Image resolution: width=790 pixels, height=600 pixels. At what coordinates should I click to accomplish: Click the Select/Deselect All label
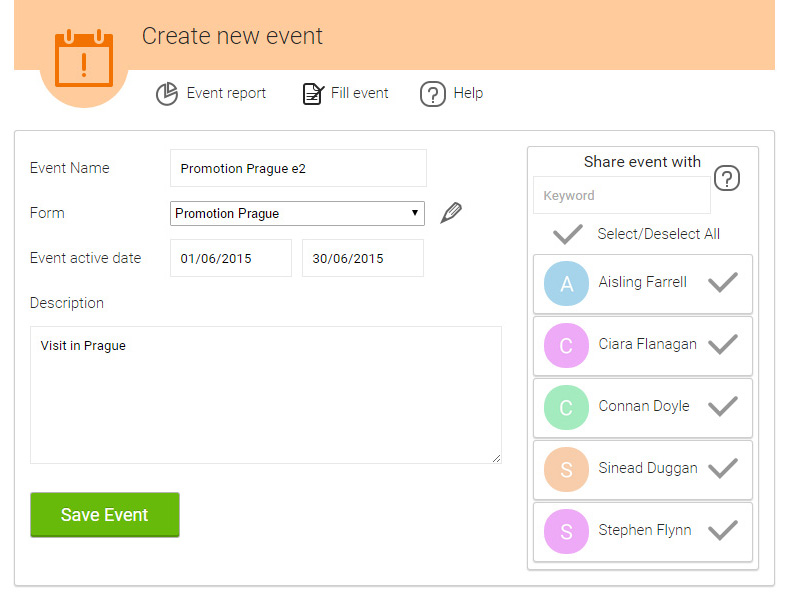coord(659,234)
